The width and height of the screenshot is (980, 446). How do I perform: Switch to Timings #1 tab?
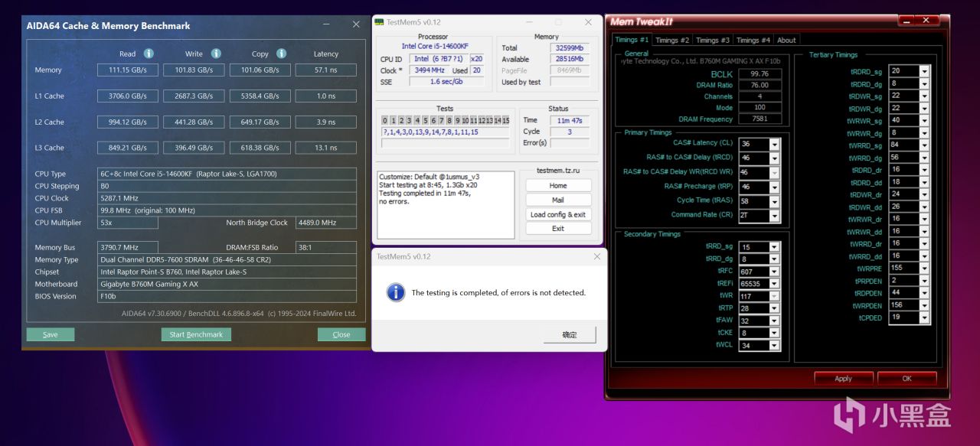click(x=632, y=40)
